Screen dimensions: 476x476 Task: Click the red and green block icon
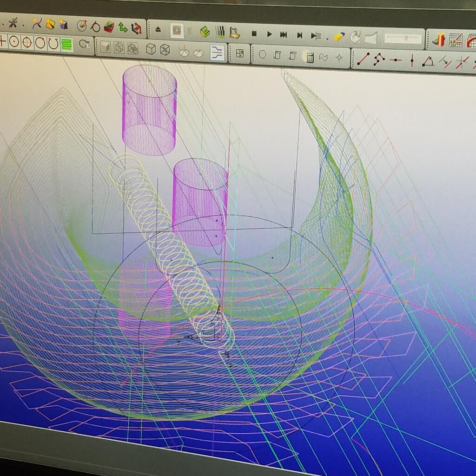[x=109, y=27]
